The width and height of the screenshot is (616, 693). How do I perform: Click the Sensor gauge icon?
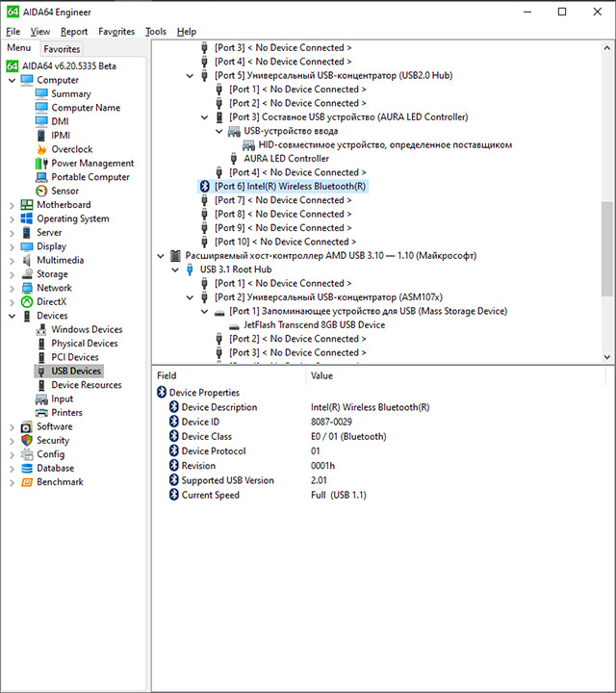click(41, 191)
